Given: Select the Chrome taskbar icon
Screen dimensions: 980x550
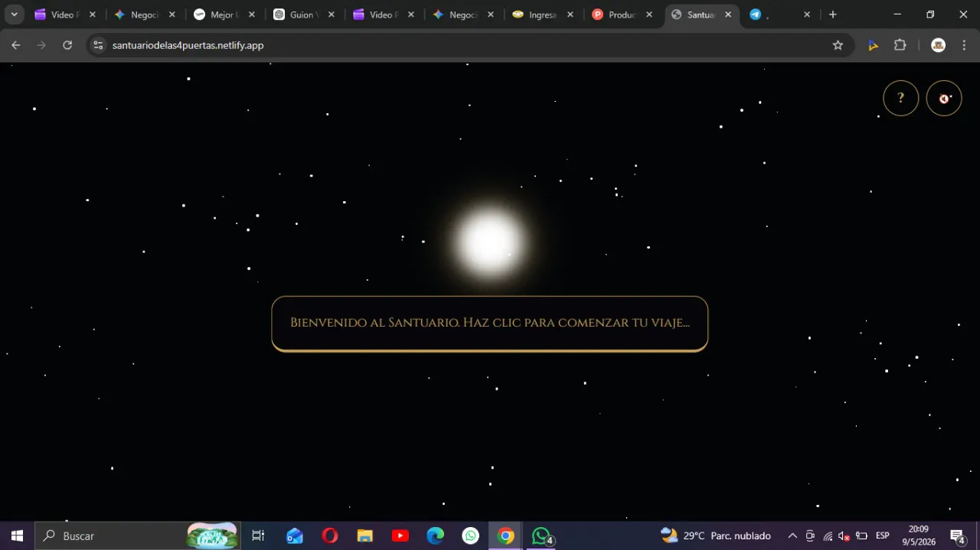Looking at the screenshot, I should pyautogui.click(x=506, y=535).
